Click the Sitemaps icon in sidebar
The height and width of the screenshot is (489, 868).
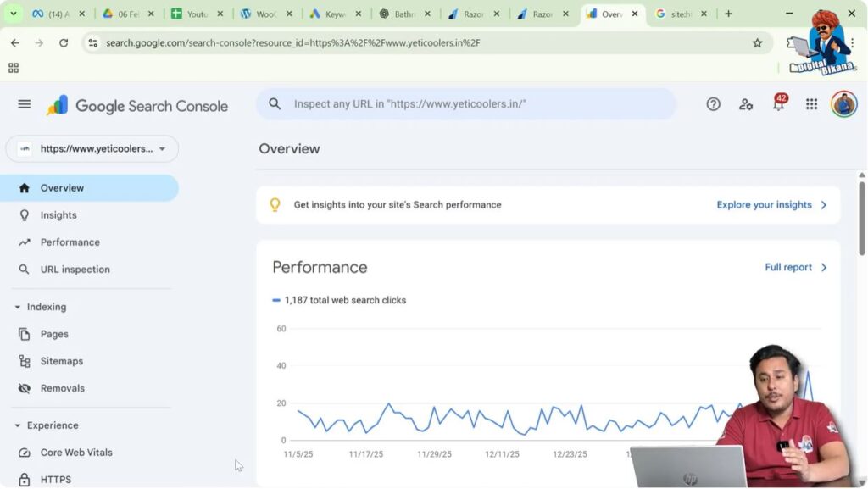[x=24, y=361]
